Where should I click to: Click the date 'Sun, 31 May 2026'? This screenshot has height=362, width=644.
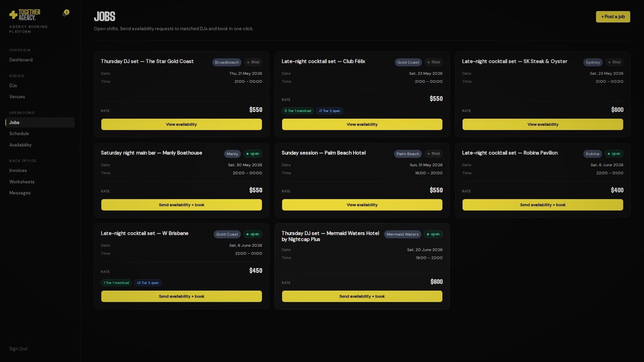(x=426, y=165)
